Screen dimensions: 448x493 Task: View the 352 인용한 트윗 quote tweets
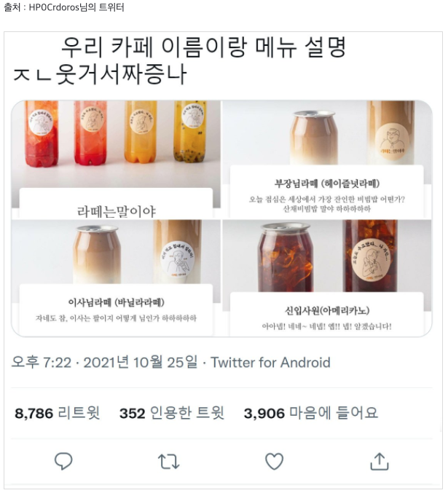(x=172, y=413)
